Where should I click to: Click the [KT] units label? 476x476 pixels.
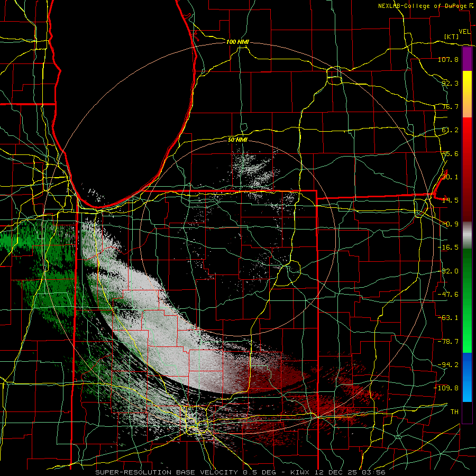coord(452,36)
